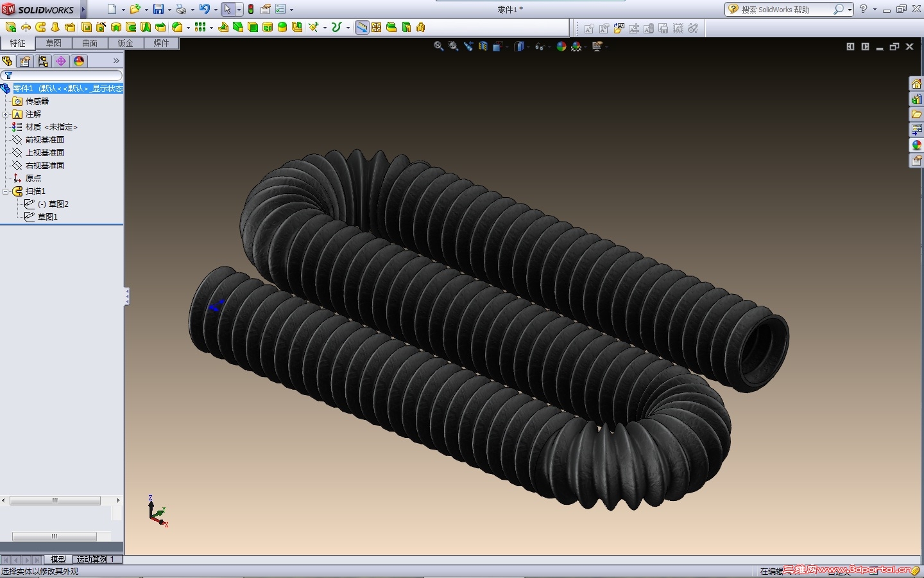Image resolution: width=924 pixels, height=578 pixels.
Task: Open the 运动算例 1 motion study tab
Action: click(x=96, y=559)
